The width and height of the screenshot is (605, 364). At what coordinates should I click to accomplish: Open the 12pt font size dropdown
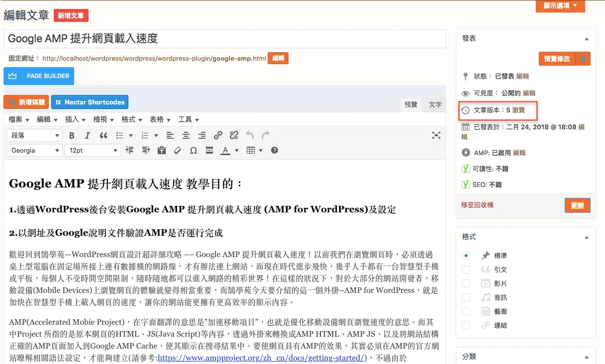click(93, 150)
